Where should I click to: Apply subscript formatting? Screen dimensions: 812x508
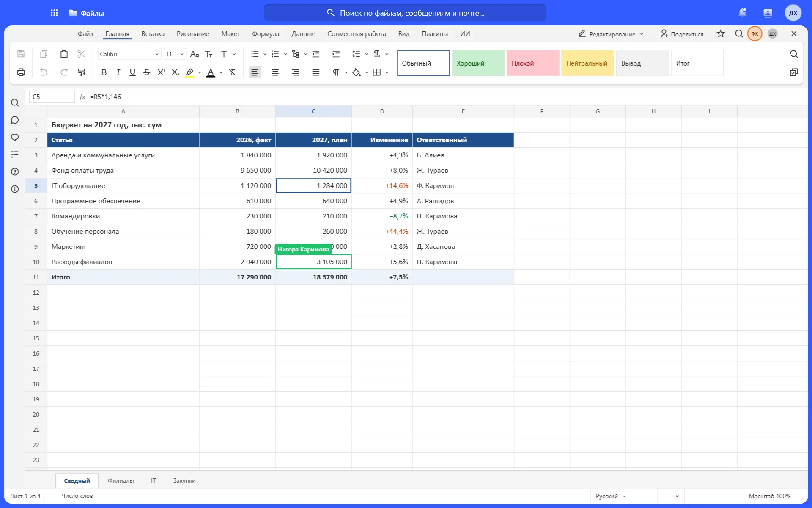[x=176, y=72]
